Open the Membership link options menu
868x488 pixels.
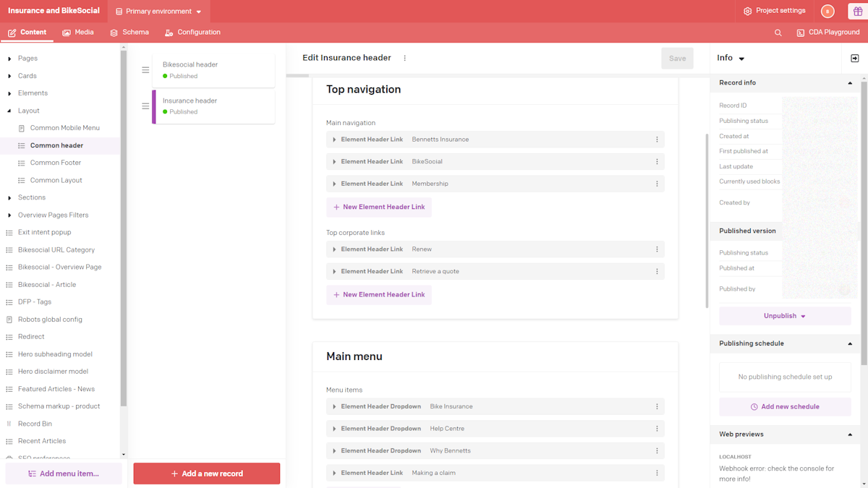(657, 184)
